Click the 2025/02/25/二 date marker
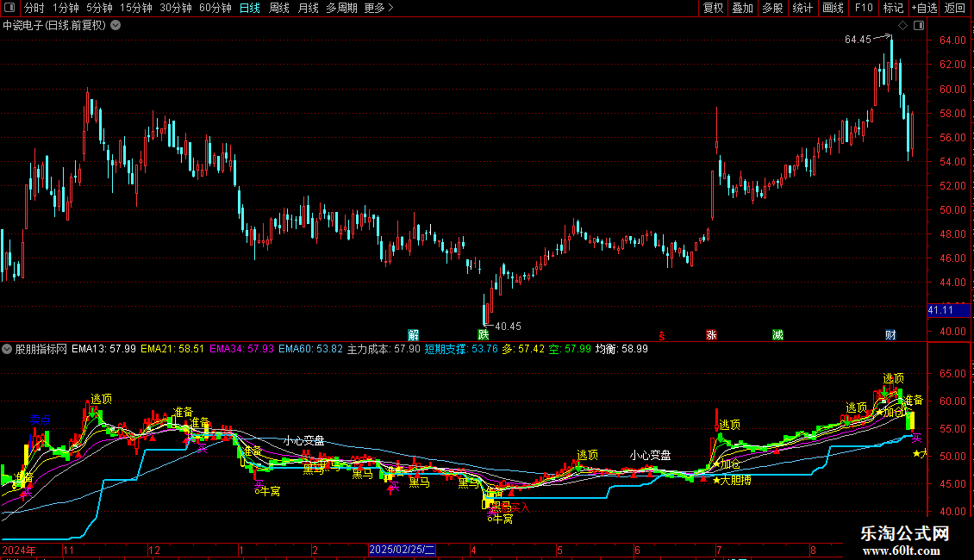 402,550
